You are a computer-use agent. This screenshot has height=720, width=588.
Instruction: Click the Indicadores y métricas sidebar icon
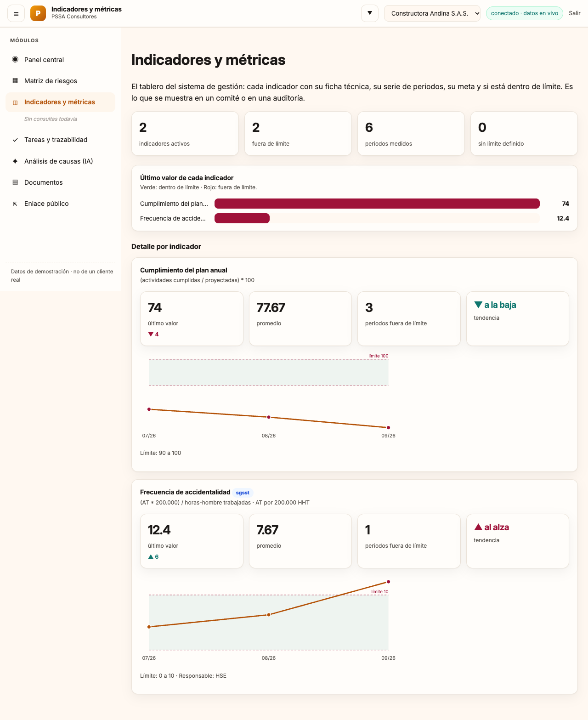15,102
